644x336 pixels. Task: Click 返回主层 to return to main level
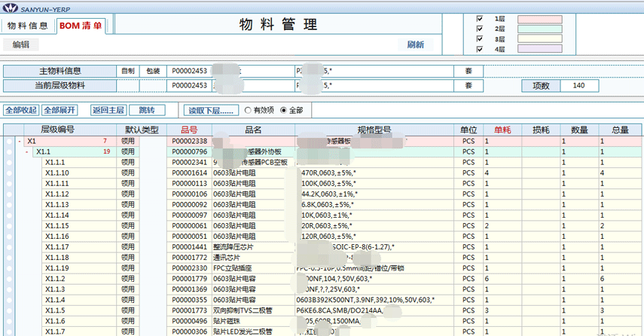coord(108,110)
